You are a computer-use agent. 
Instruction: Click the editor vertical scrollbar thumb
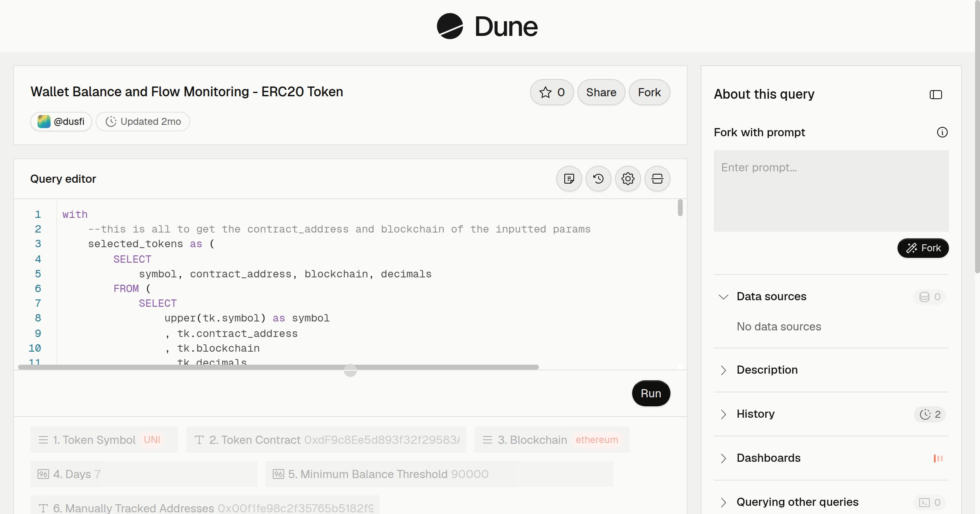[680, 208]
